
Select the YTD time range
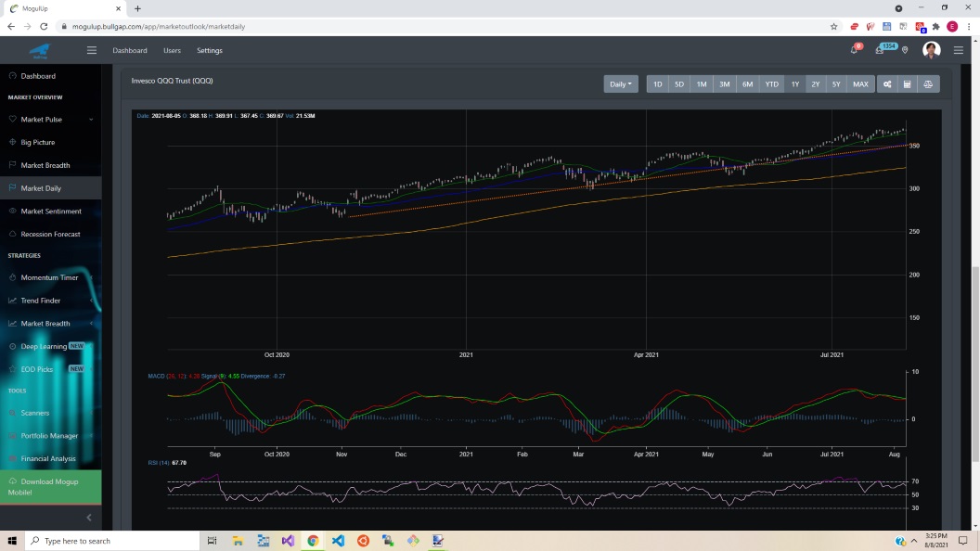coord(772,84)
